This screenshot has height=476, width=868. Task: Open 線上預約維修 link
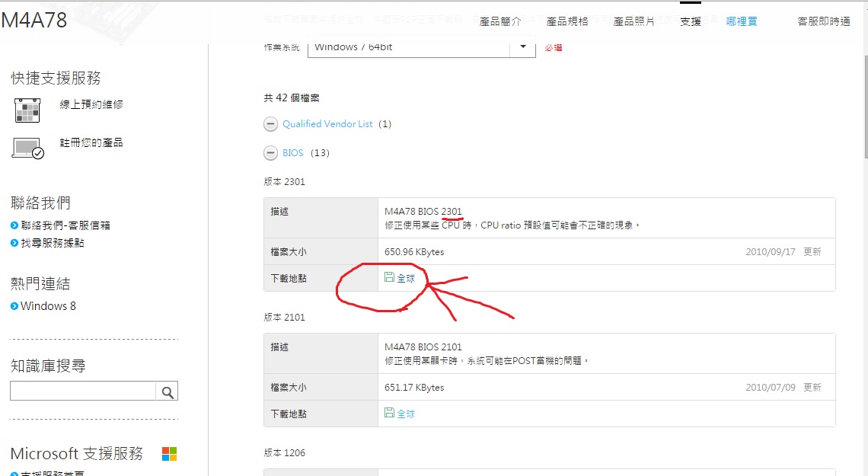[x=91, y=104]
